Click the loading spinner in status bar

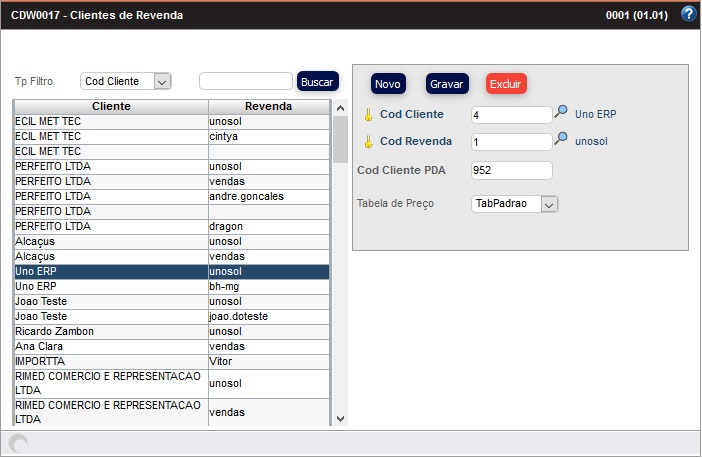point(18,444)
